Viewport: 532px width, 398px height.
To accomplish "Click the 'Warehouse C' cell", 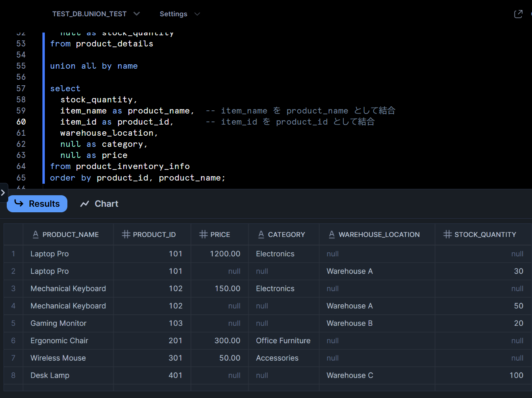I will click(x=377, y=375).
